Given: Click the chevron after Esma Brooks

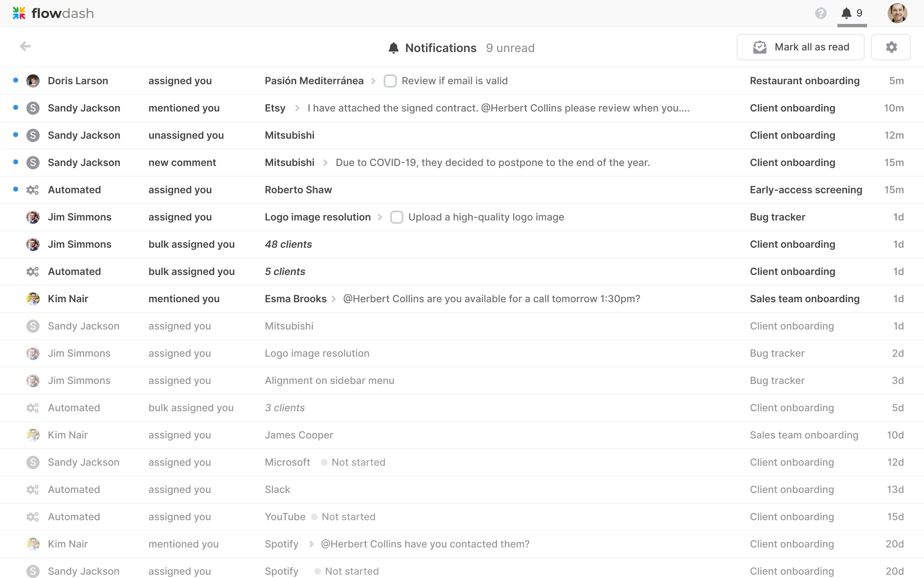Looking at the screenshot, I should coord(334,299).
